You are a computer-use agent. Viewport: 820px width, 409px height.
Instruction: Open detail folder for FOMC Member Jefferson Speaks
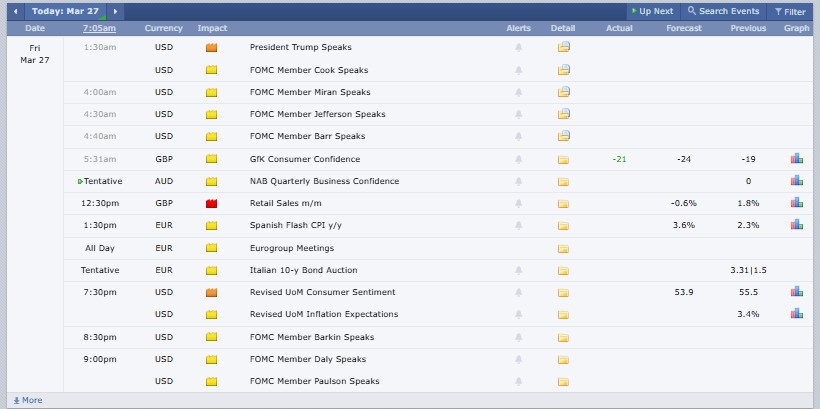[563, 114]
